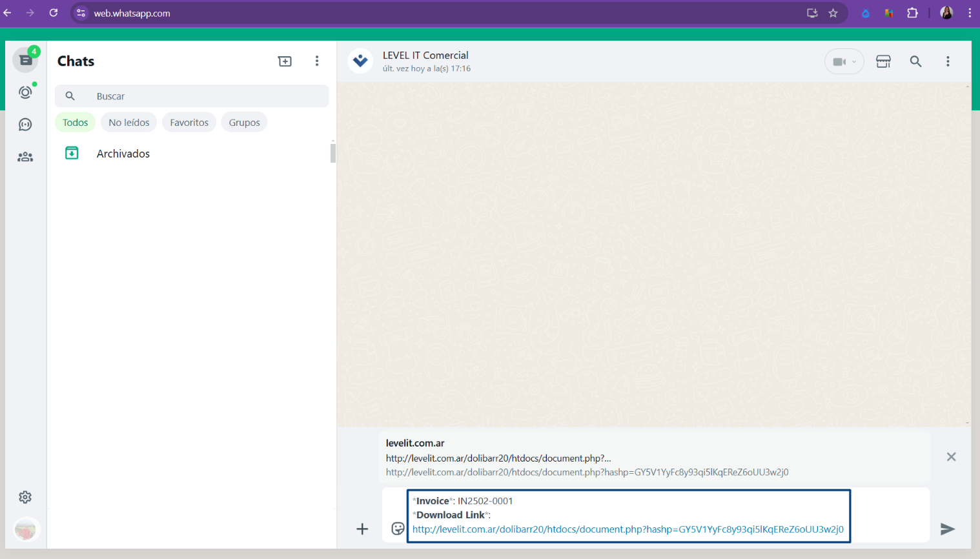Select the Todos filter
The width and height of the screenshot is (980, 559).
click(x=76, y=122)
